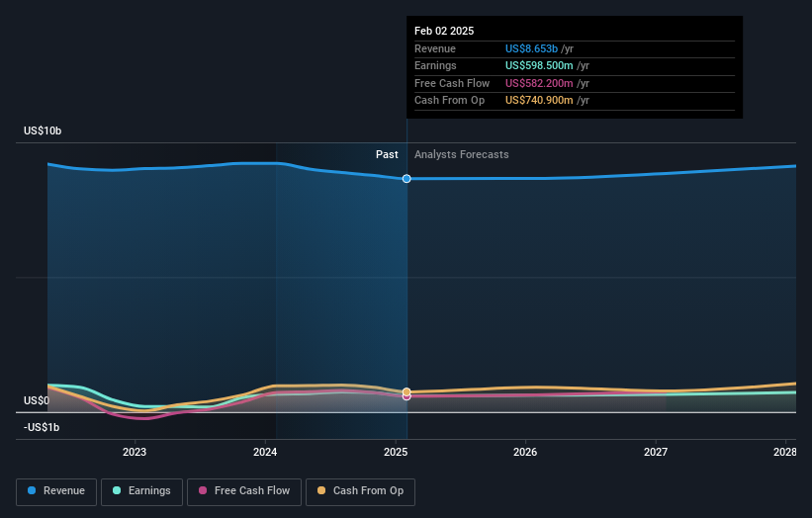812x518 pixels.
Task: Click the blue Revenue data point marker
Action: coord(406,179)
